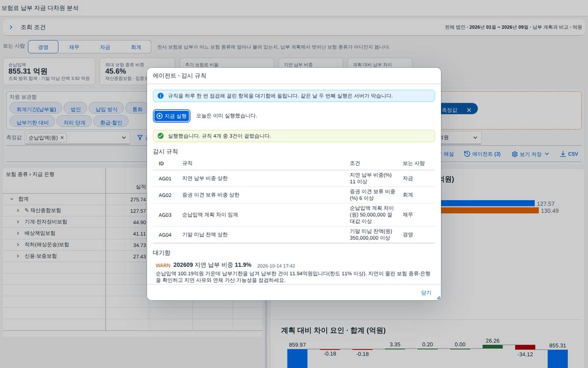This screenshot has height=368, width=588.
Task: Remove the 순납입액(원) measure token
Action: [x=62, y=138]
